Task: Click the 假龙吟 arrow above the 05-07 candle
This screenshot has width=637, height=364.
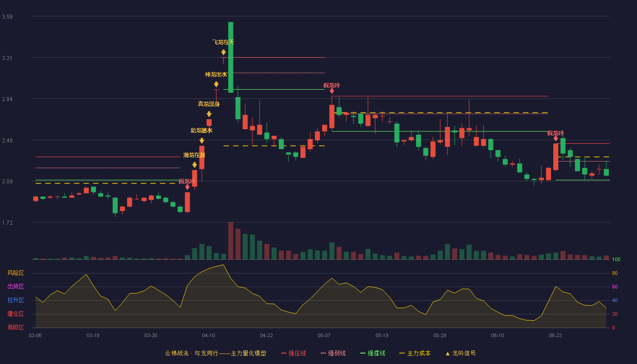Action: click(332, 91)
